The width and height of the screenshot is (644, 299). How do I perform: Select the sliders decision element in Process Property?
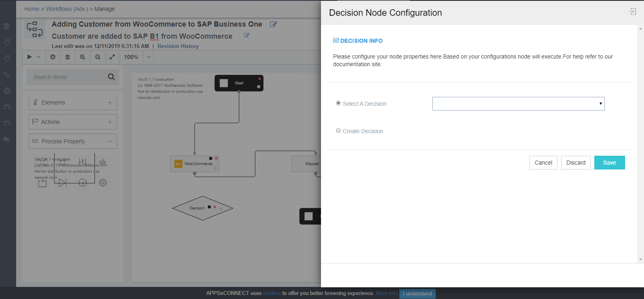point(83,163)
